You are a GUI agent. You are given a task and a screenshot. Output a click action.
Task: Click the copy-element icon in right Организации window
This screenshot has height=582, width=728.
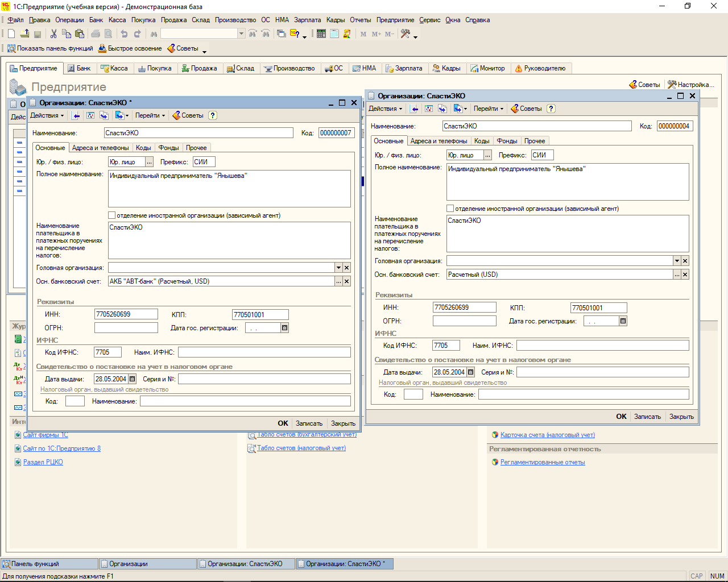[442, 109]
